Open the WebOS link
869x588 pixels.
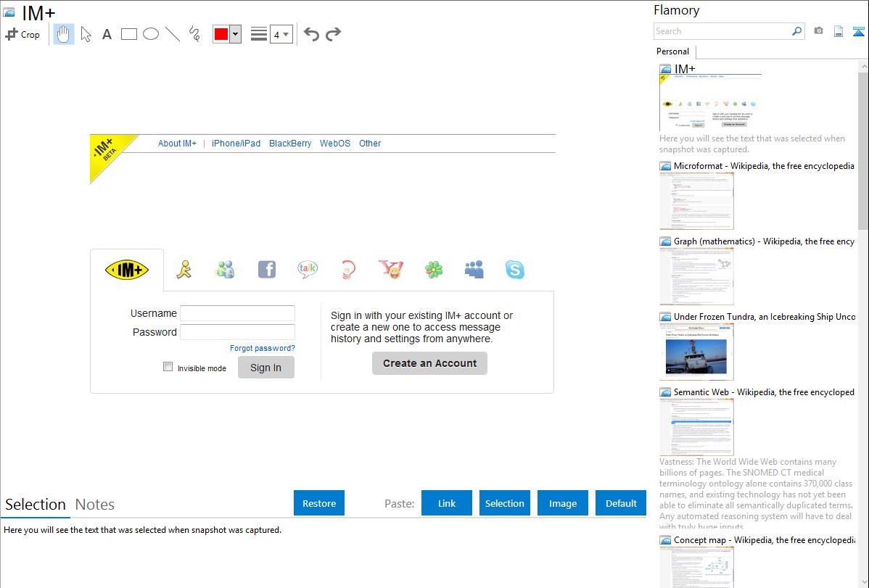pyautogui.click(x=334, y=144)
